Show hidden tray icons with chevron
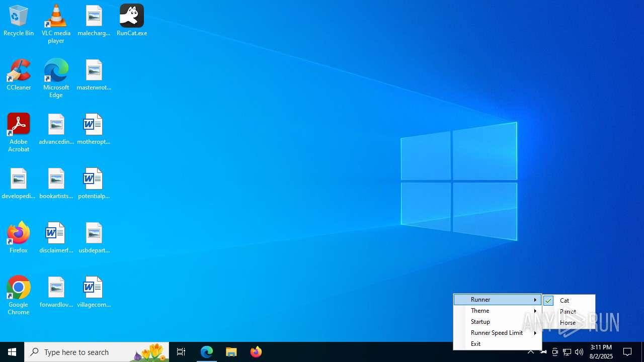The height and width of the screenshot is (362, 644). pos(531,352)
